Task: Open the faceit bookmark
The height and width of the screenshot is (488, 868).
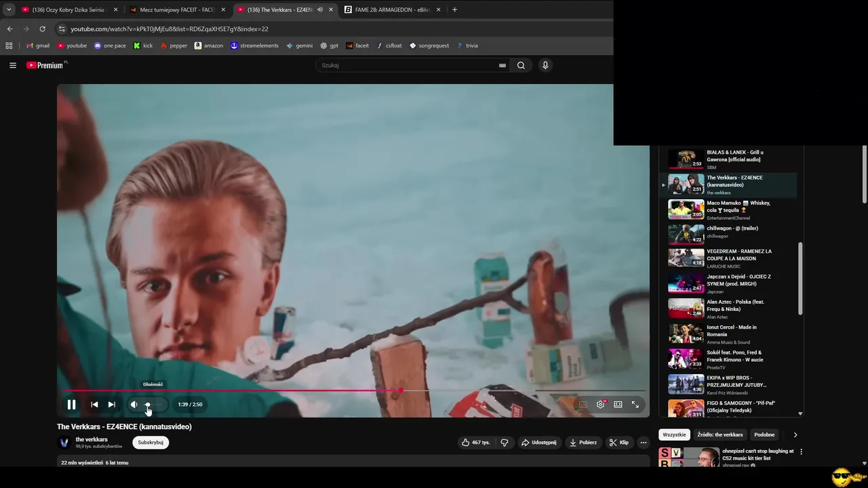Action: tap(357, 46)
